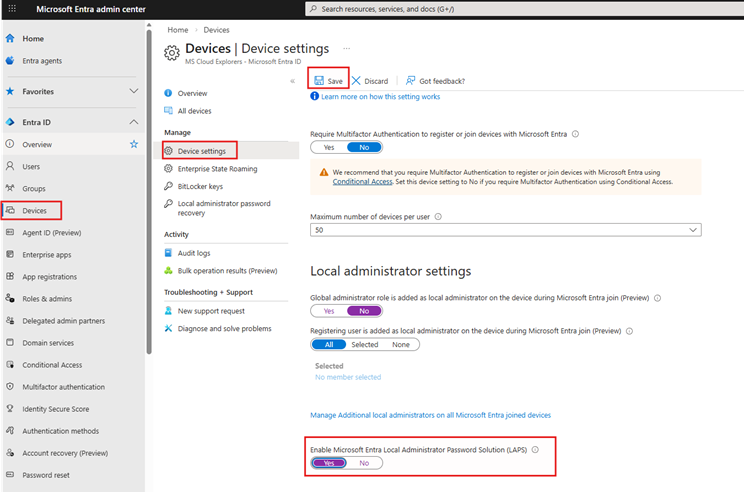This screenshot has width=744, height=492.
Task: Click the Devices gear icon in page header
Action: point(172,52)
